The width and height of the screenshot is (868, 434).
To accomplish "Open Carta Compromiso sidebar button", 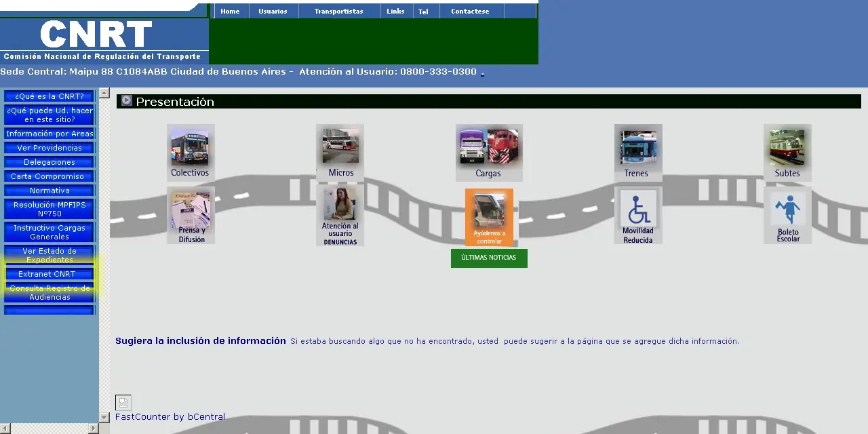I will 49,176.
